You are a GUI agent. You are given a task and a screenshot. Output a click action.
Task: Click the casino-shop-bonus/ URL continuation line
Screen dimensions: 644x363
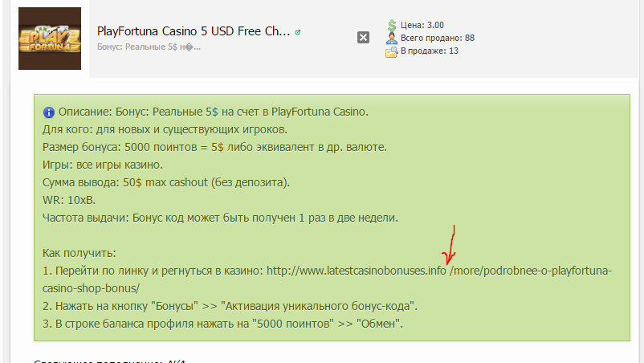pyautogui.click(x=91, y=288)
